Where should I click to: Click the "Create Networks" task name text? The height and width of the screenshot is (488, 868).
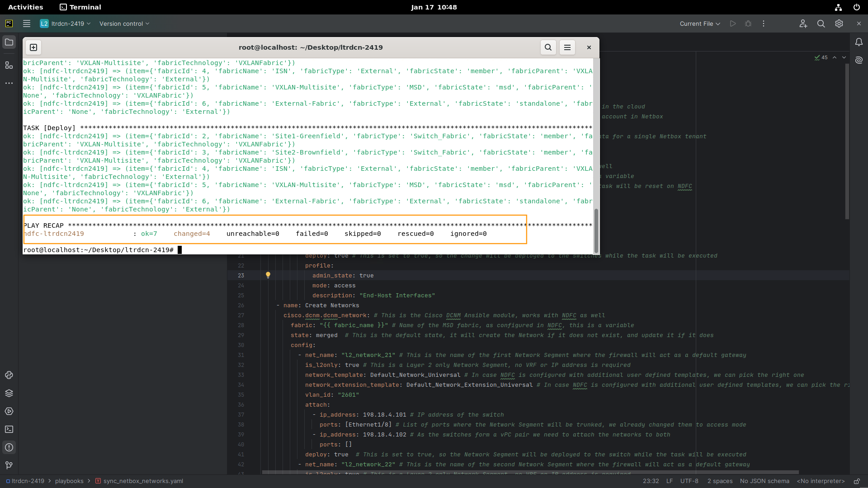pos(332,305)
